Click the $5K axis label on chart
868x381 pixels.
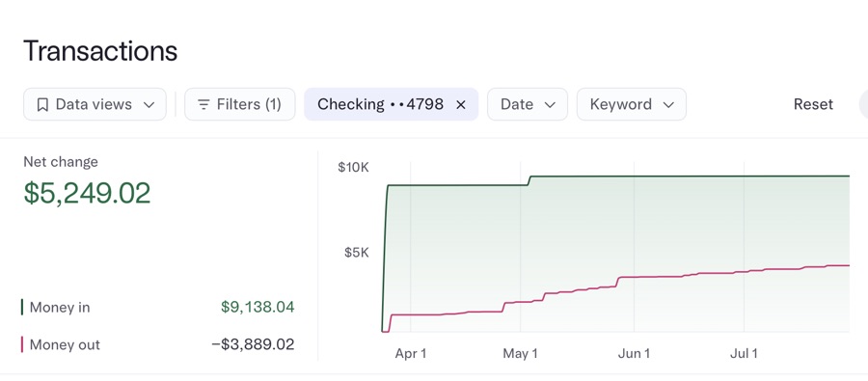point(357,253)
